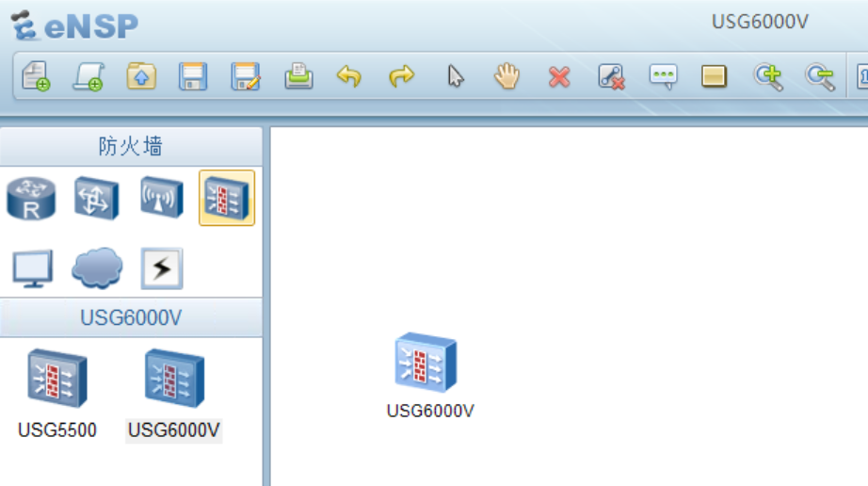Undo the last action
868x486 pixels.
pyautogui.click(x=349, y=76)
